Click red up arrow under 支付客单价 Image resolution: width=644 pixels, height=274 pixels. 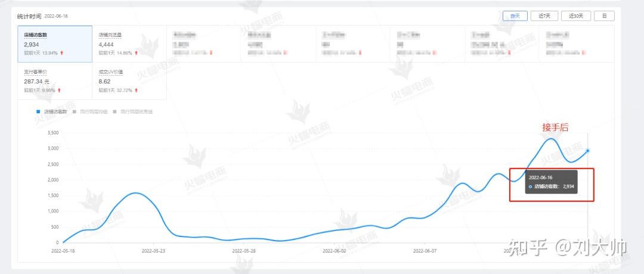click(59, 90)
